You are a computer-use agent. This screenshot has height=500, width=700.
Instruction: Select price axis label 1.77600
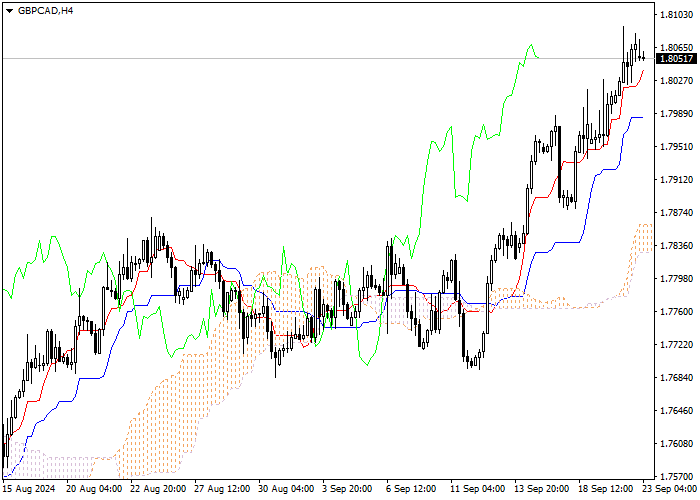(677, 312)
